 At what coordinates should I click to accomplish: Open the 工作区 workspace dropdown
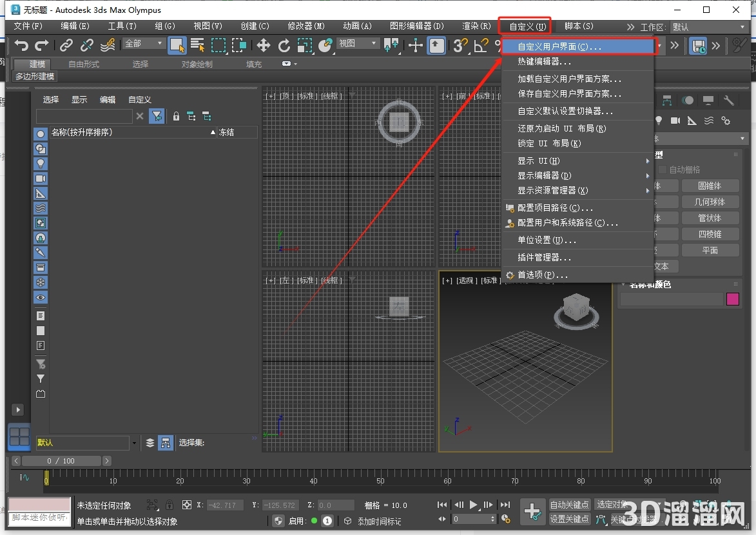[708, 27]
